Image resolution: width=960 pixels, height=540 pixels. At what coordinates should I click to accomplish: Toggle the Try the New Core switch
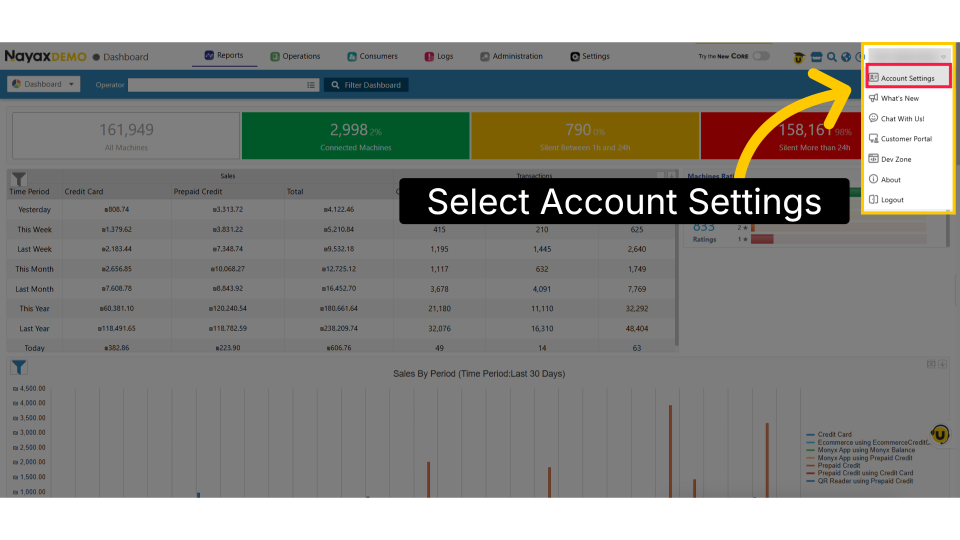point(761,56)
